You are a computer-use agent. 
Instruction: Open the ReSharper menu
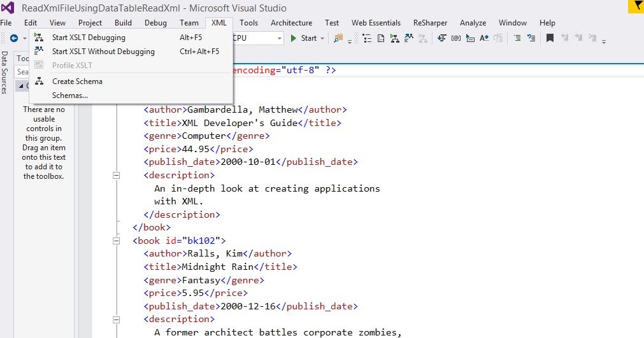pyautogui.click(x=430, y=23)
